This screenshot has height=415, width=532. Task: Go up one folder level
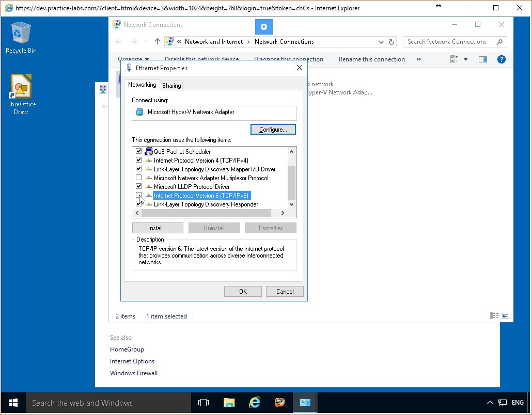157,41
